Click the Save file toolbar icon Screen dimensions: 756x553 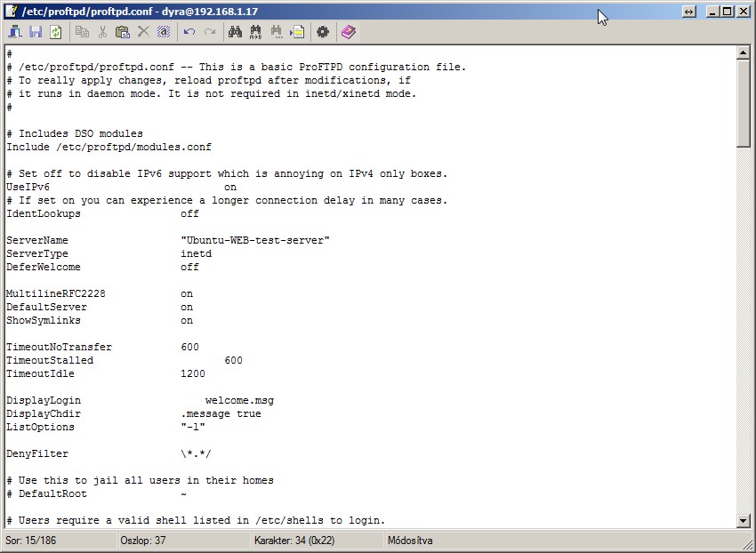click(36, 32)
